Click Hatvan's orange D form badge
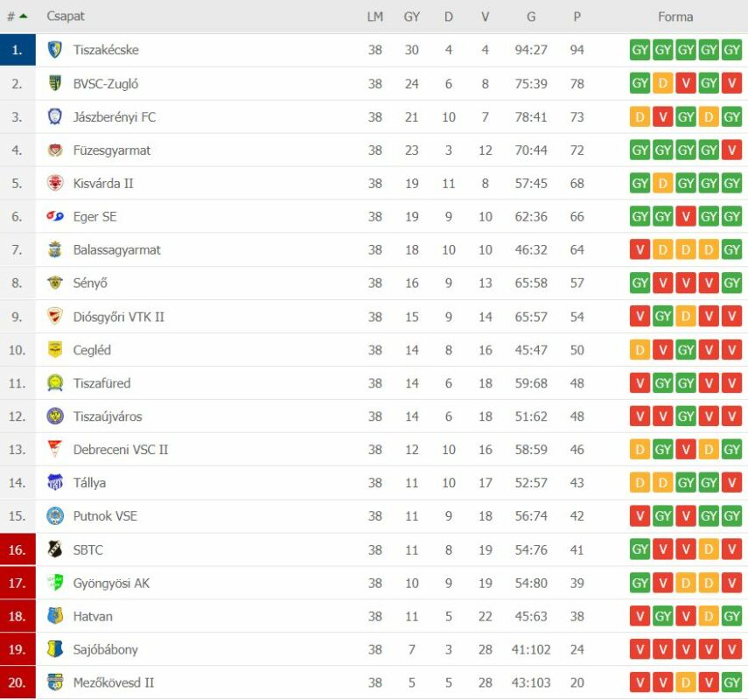 tap(709, 616)
